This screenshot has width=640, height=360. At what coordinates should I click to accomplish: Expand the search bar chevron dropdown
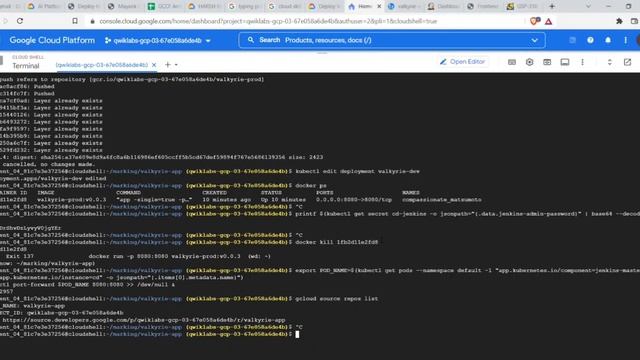click(x=535, y=40)
